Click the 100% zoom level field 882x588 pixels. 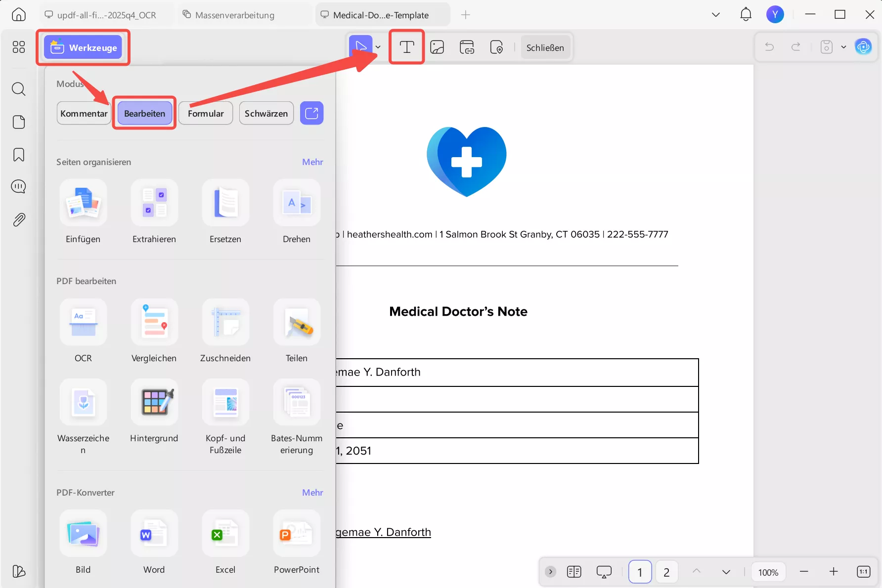pos(768,572)
